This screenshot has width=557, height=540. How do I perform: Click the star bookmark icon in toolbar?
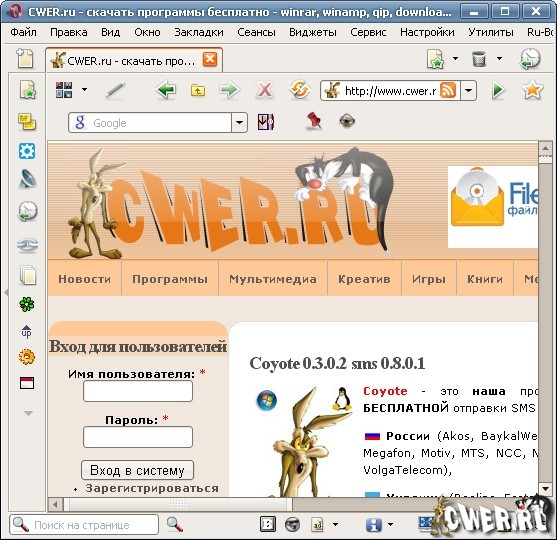[x=532, y=90]
